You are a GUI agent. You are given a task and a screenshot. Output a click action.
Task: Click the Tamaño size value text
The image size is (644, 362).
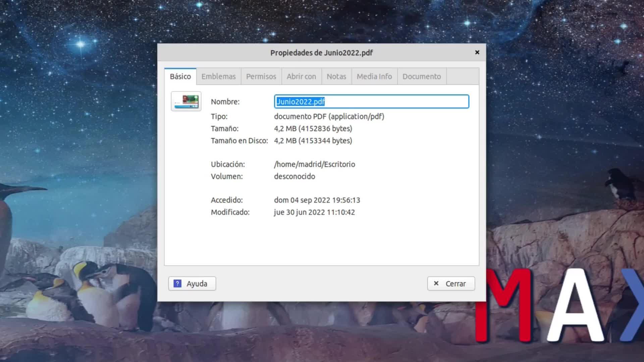click(313, 129)
